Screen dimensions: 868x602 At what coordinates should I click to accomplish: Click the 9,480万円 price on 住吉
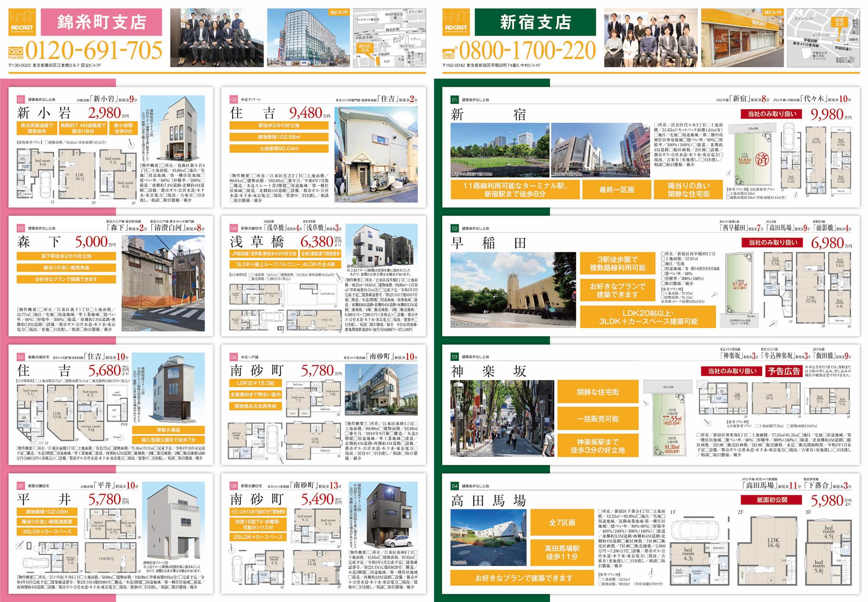(310, 113)
